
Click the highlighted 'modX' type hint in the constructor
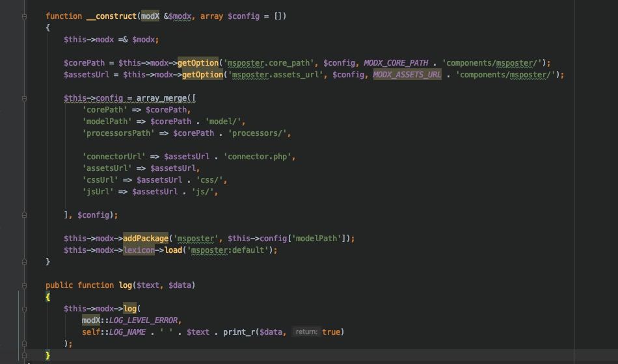(150, 16)
